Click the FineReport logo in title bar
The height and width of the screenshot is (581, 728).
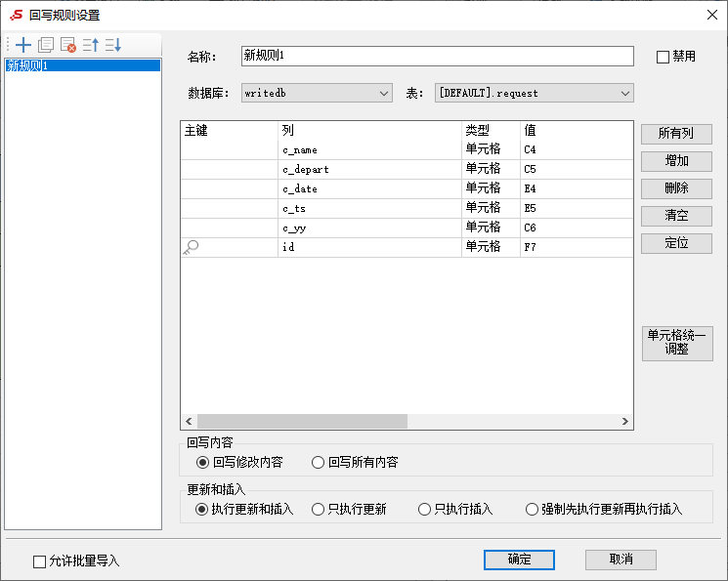17,16
